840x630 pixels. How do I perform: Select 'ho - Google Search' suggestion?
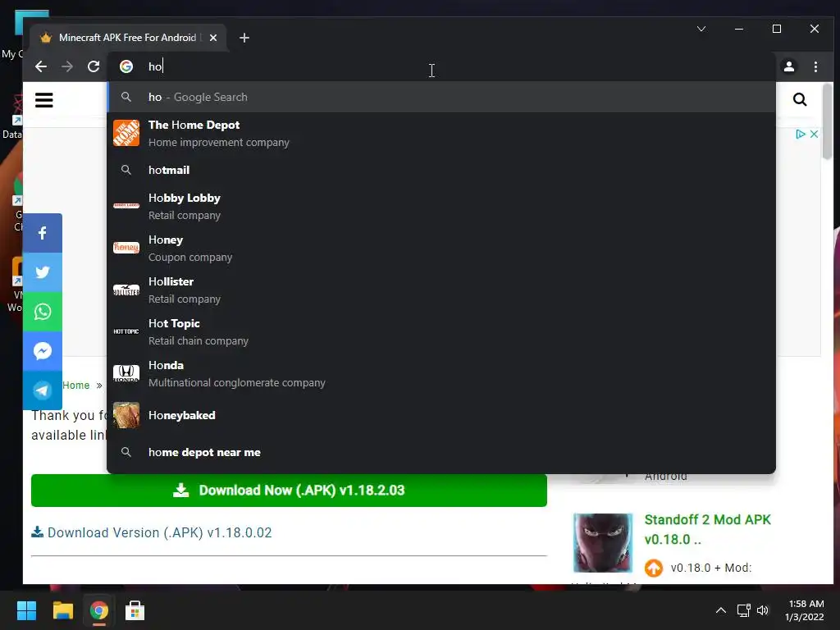click(x=441, y=97)
